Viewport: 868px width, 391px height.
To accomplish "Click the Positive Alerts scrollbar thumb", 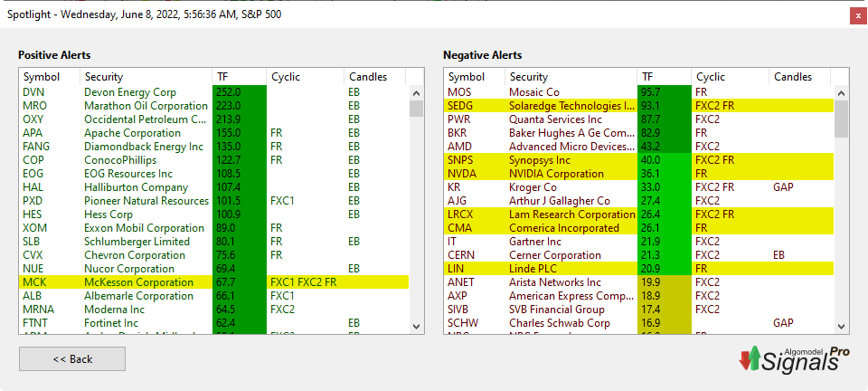I will [x=416, y=108].
